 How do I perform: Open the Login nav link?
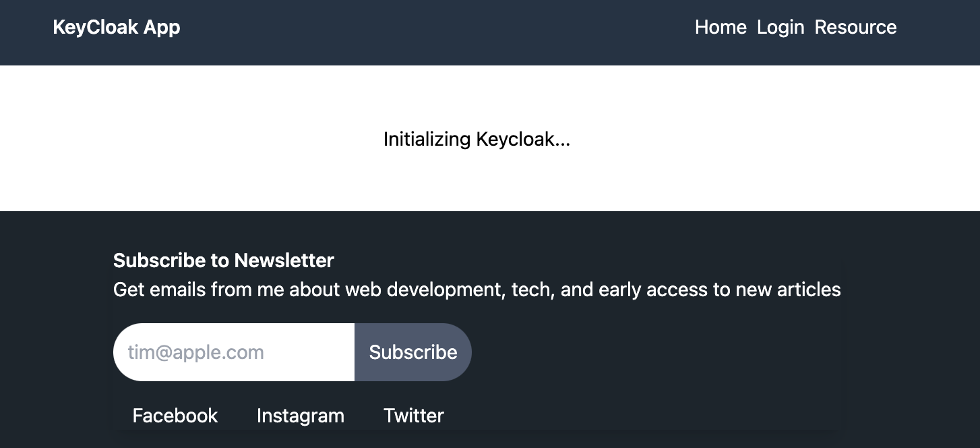click(780, 27)
